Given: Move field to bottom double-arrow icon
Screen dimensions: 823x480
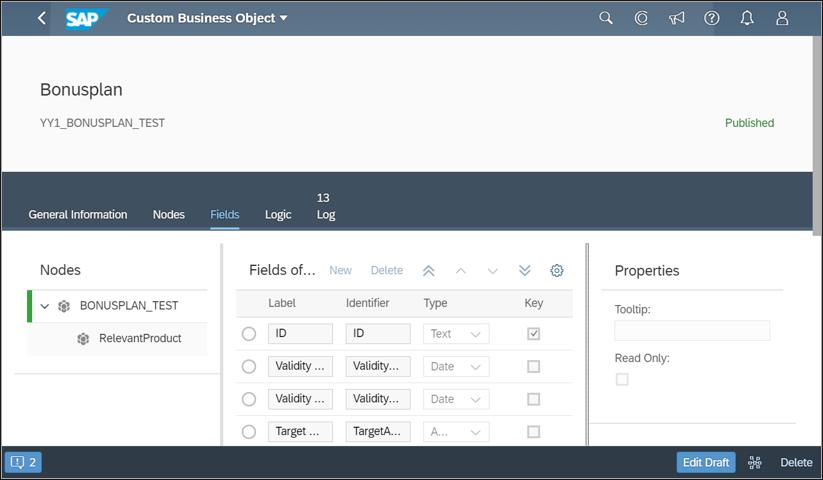Looking at the screenshot, I should click(525, 270).
